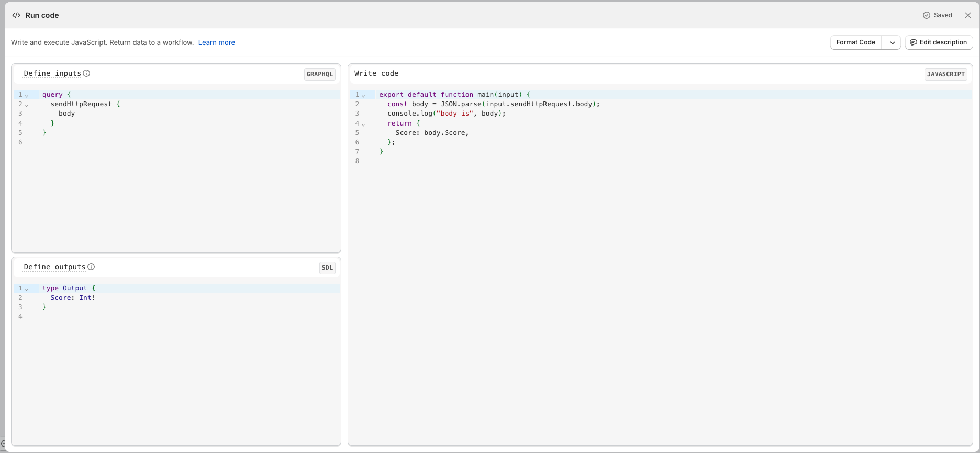Click the 'Write code' heading
The width and height of the screenshot is (980, 453).
376,73
